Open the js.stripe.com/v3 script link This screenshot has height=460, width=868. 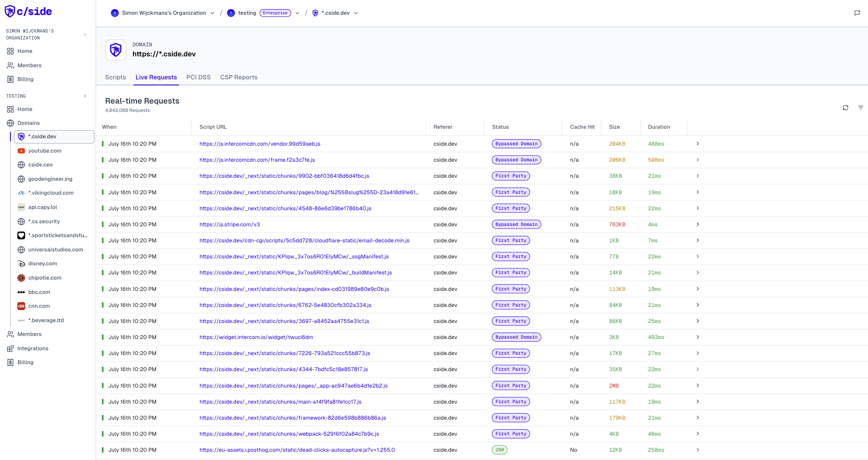pyautogui.click(x=229, y=225)
